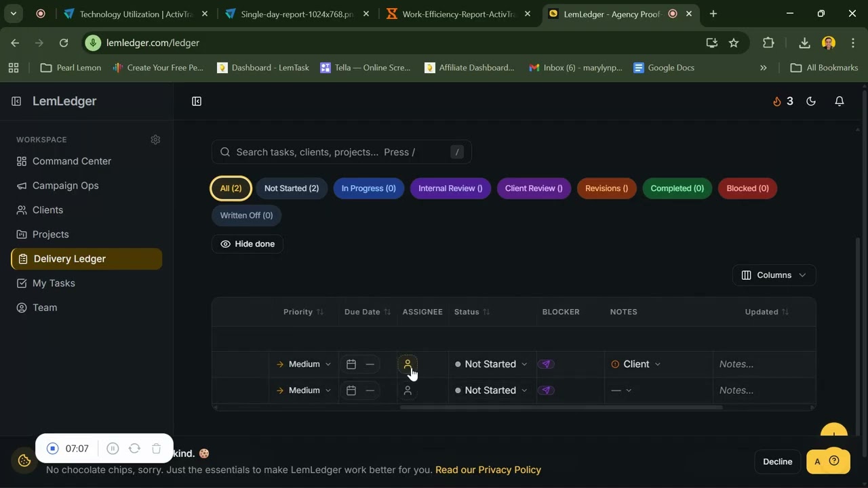The width and height of the screenshot is (868, 488).
Task: Restart the recording
Action: tap(134, 449)
